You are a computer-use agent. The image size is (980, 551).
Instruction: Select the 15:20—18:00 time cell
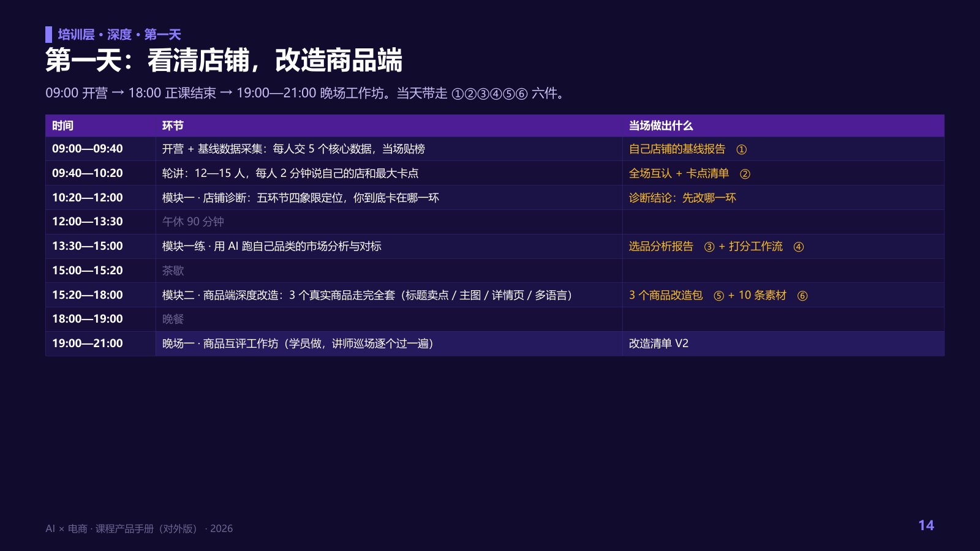100,295
